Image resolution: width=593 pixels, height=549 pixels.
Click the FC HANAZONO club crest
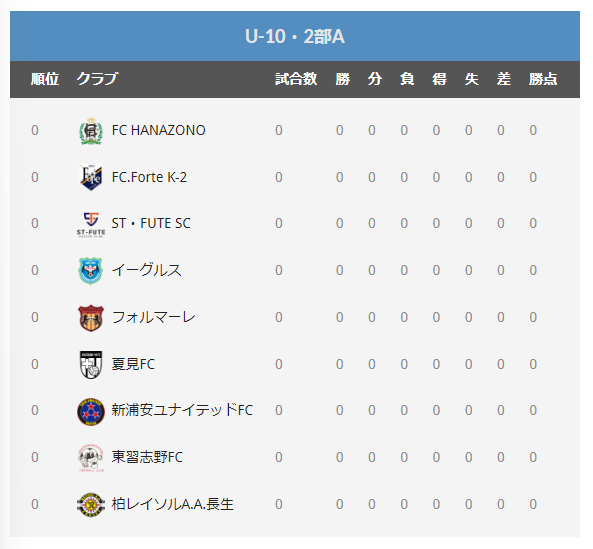click(91, 131)
